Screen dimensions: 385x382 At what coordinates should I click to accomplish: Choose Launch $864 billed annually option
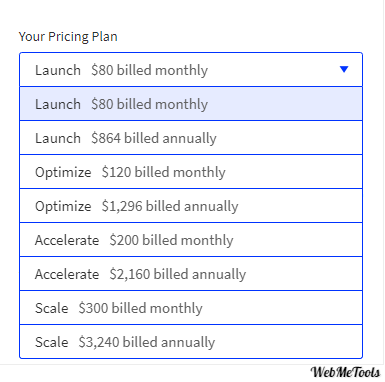coord(191,138)
